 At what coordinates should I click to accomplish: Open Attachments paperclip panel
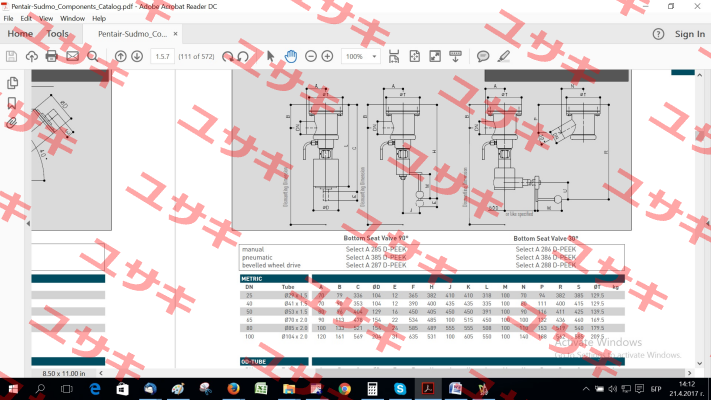12,122
